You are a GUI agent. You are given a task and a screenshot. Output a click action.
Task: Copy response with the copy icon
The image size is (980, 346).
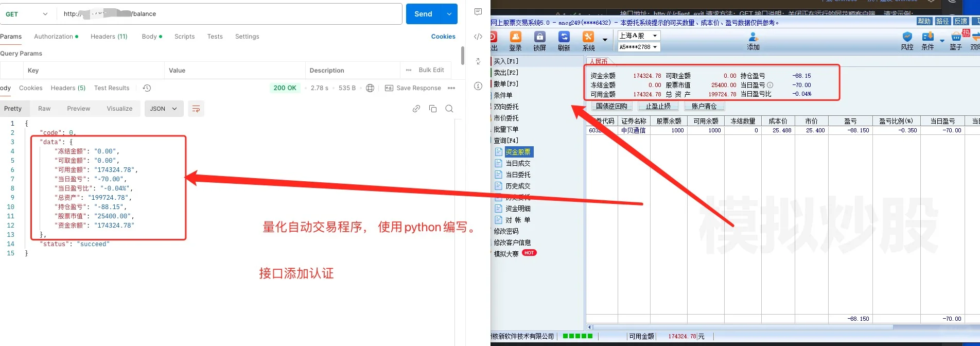click(x=433, y=109)
